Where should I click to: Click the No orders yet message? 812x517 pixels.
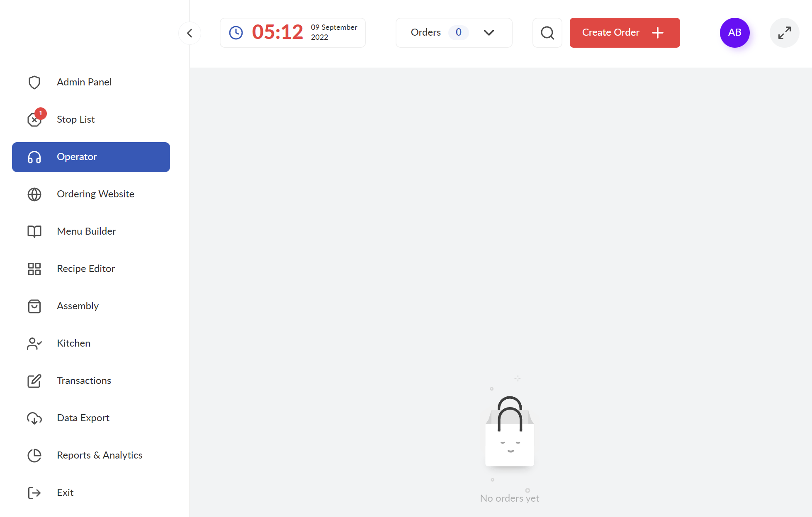click(x=510, y=498)
